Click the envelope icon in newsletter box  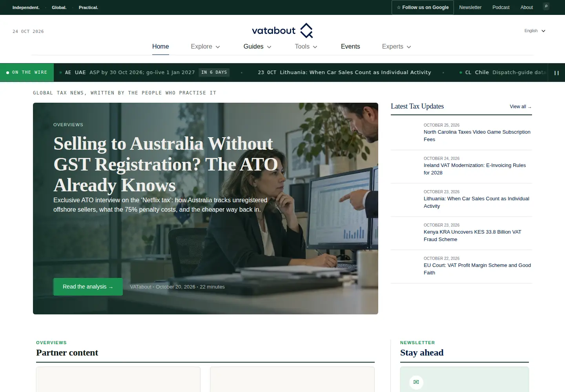(x=416, y=382)
